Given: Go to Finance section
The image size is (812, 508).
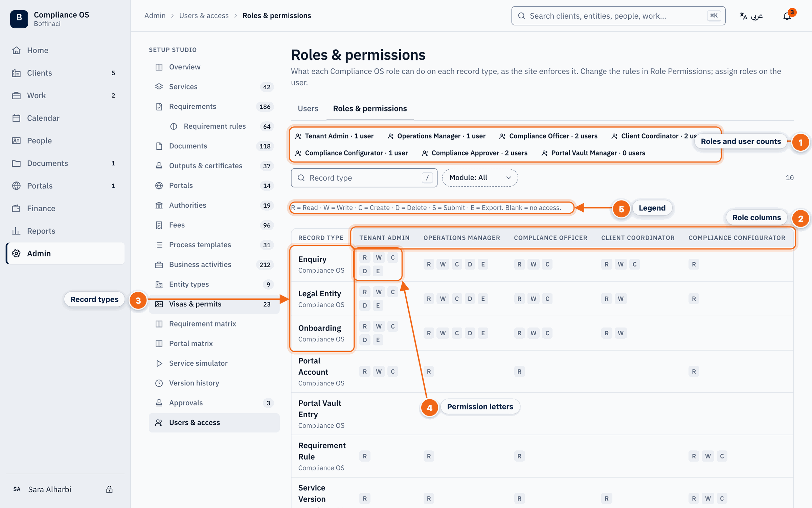Looking at the screenshot, I should 65,208.
